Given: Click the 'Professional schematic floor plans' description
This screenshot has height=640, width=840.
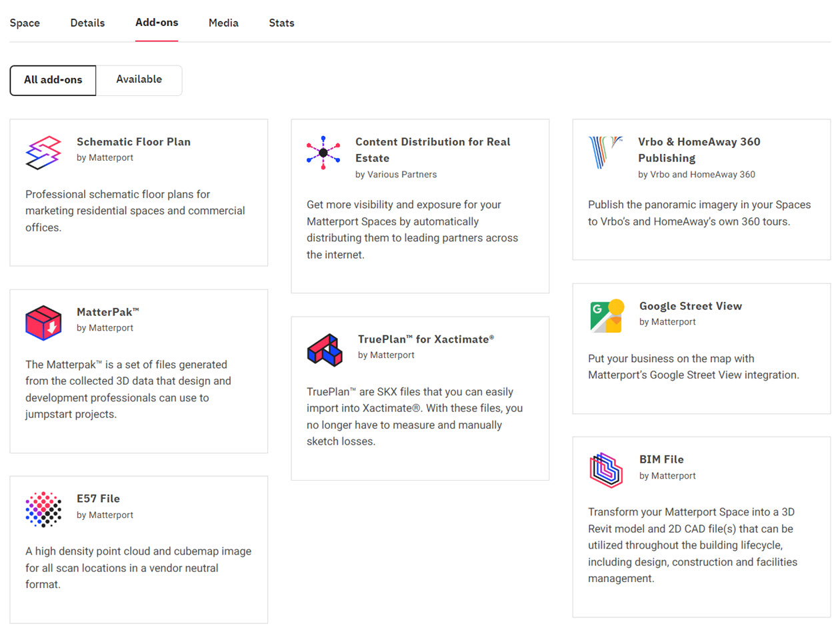Looking at the screenshot, I should click(x=135, y=211).
